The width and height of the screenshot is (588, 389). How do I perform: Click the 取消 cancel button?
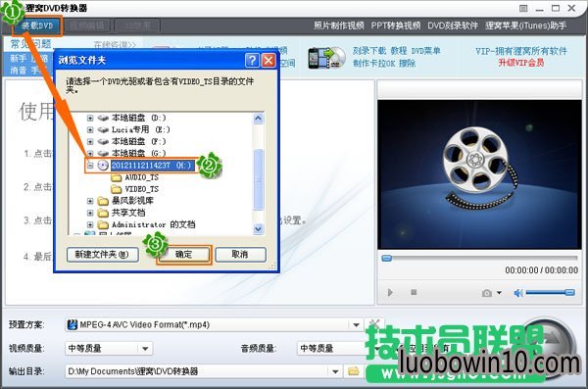(240, 255)
